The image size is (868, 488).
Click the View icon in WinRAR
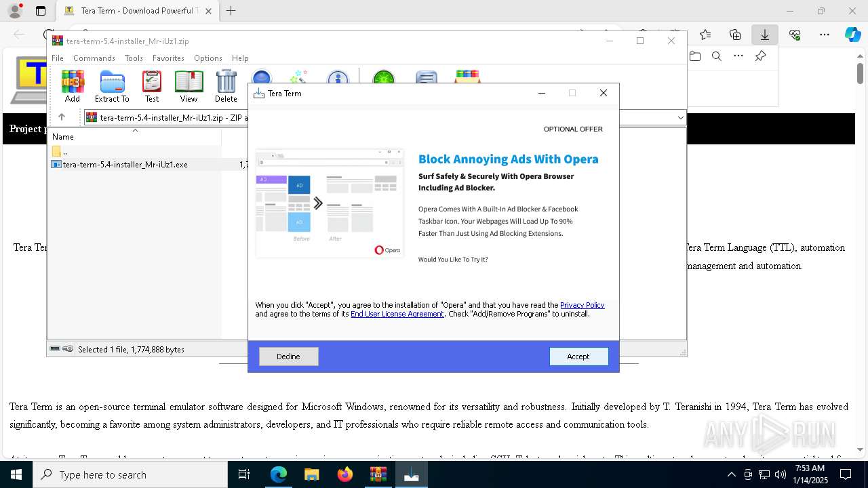coord(189,86)
